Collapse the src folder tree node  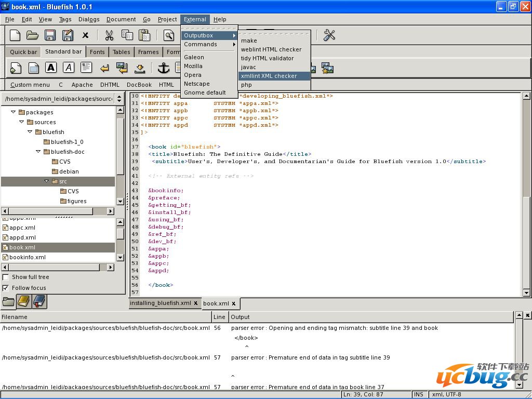pyautogui.click(x=47, y=181)
